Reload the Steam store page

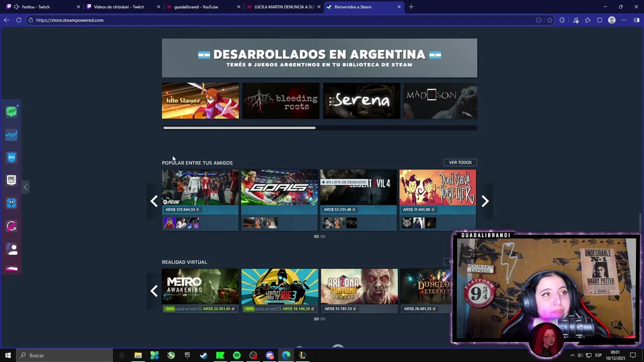click(19, 20)
